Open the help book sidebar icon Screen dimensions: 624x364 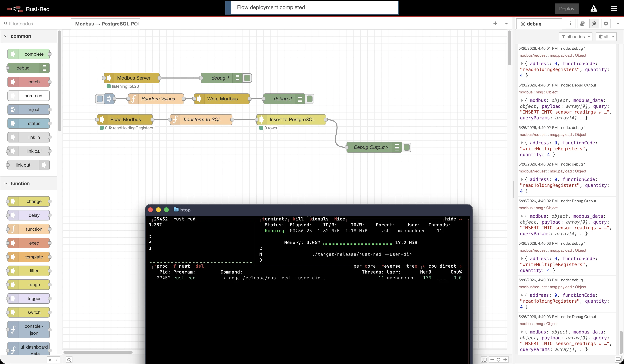(x=582, y=24)
